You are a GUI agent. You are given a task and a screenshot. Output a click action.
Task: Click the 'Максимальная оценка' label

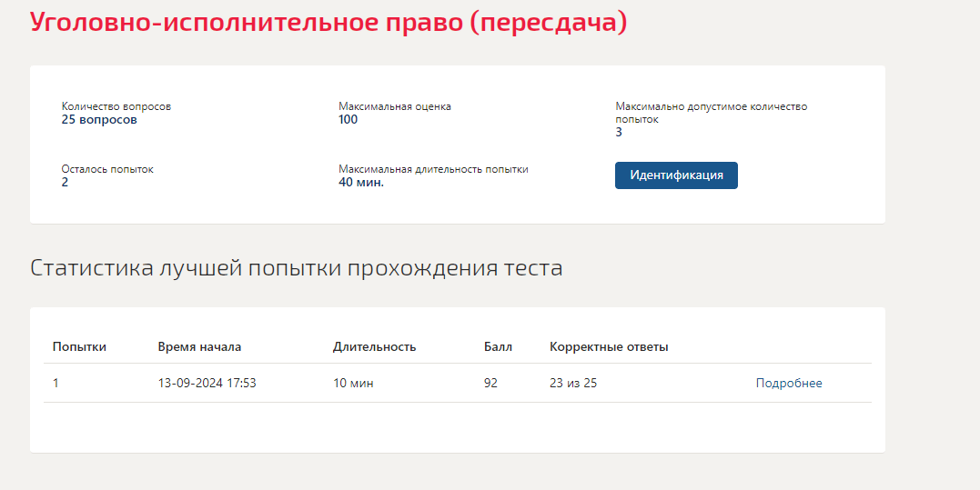click(395, 106)
